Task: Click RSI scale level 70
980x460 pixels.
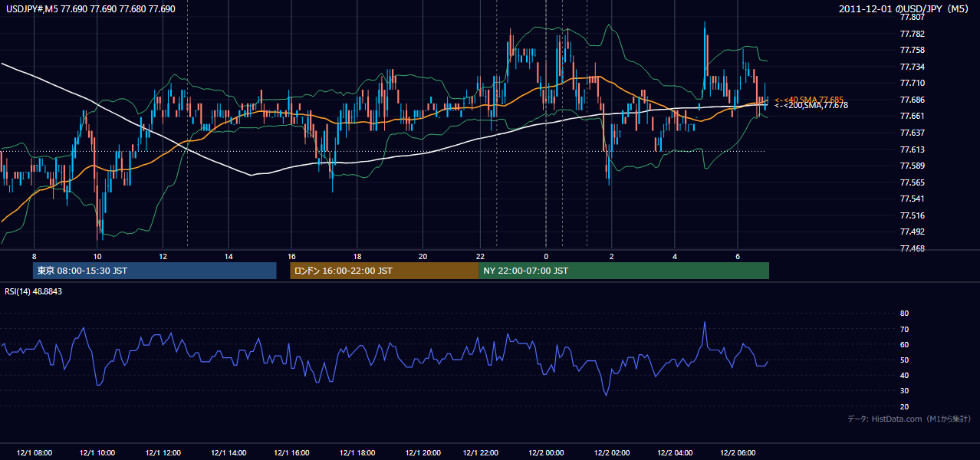Action: (x=905, y=329)
